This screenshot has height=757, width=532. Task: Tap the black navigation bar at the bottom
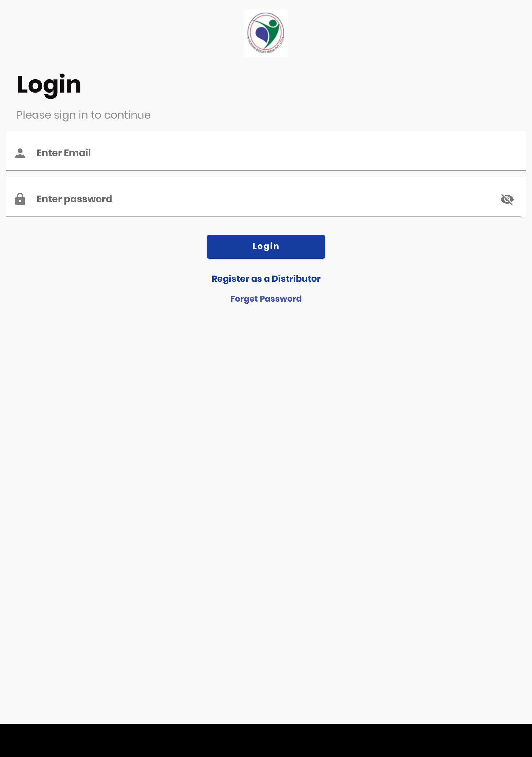(266, 740)
